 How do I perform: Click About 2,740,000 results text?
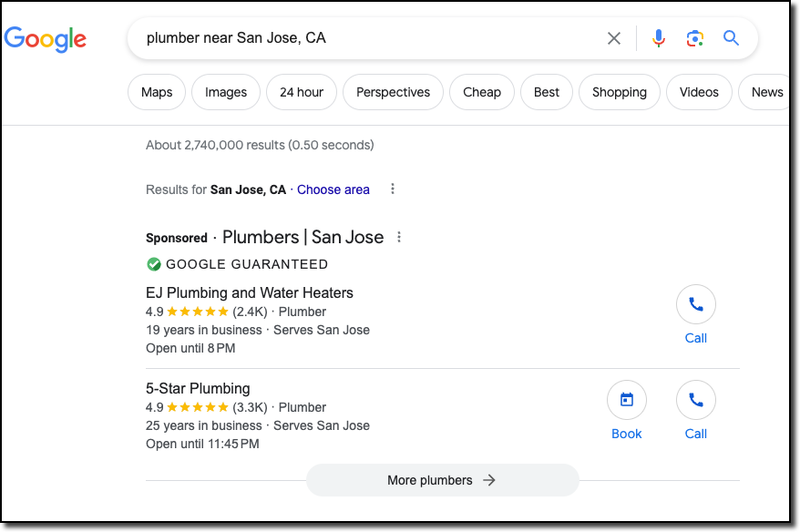[260, 146]
